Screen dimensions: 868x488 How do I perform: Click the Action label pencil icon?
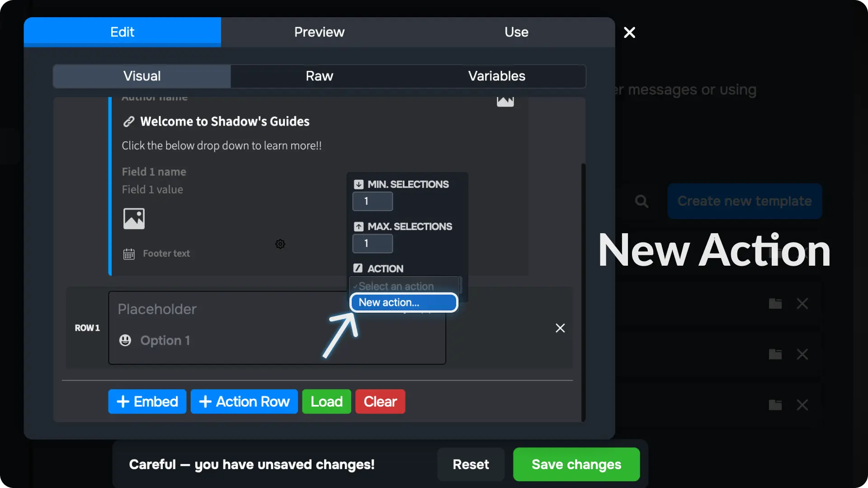coord(358,268)
